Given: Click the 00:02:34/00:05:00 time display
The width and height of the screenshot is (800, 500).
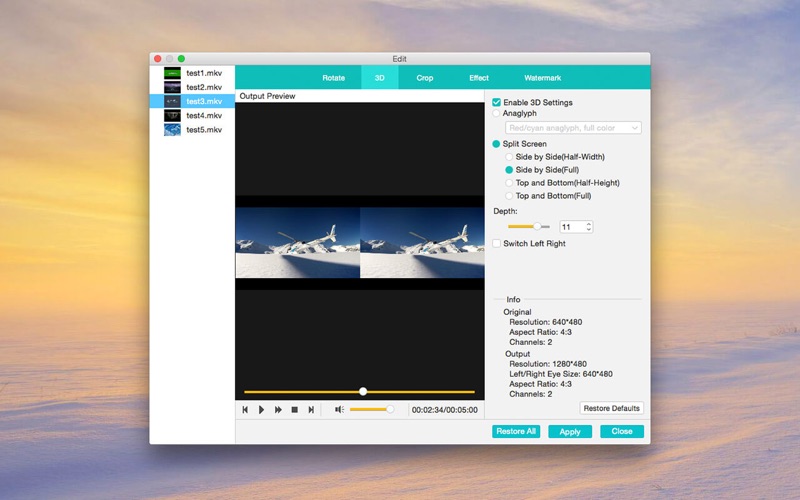Looking at the screenshot, I should click(x=444, y=410).
